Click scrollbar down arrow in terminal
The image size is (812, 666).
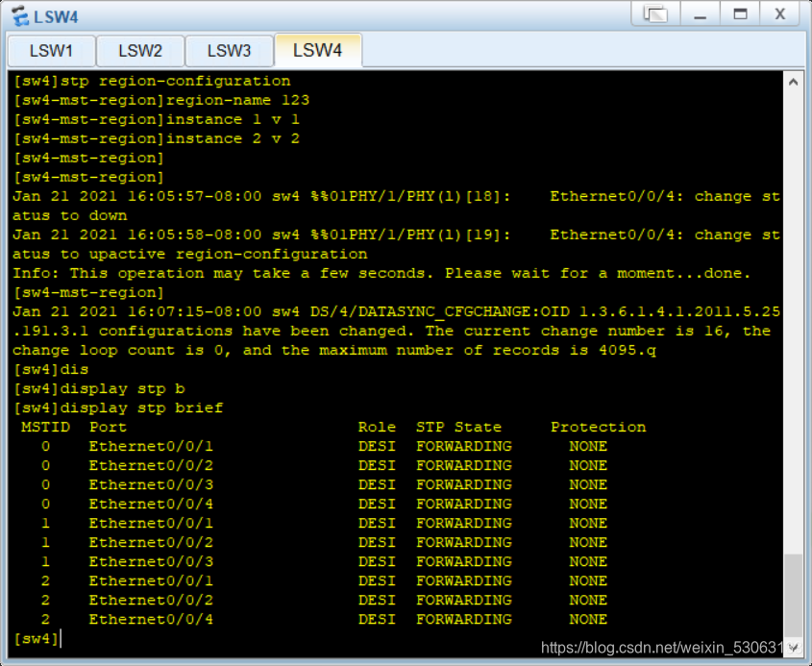coord(793,647)
